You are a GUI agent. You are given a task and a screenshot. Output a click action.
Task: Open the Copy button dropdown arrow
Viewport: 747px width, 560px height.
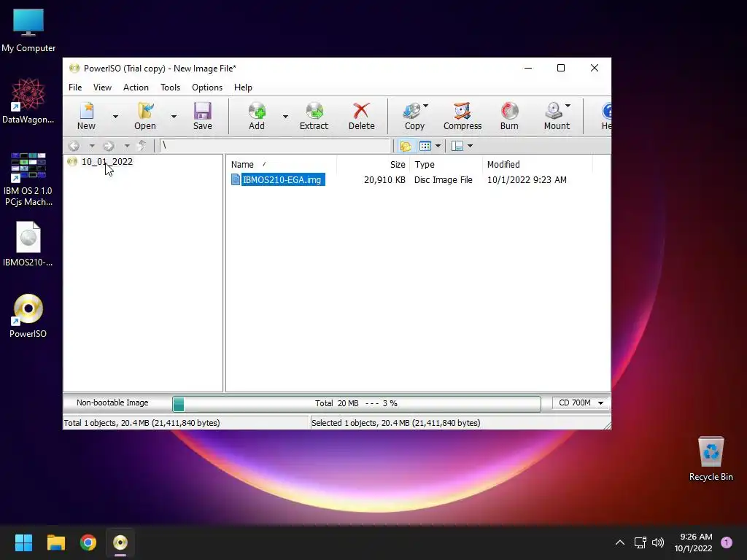[426, 106]
